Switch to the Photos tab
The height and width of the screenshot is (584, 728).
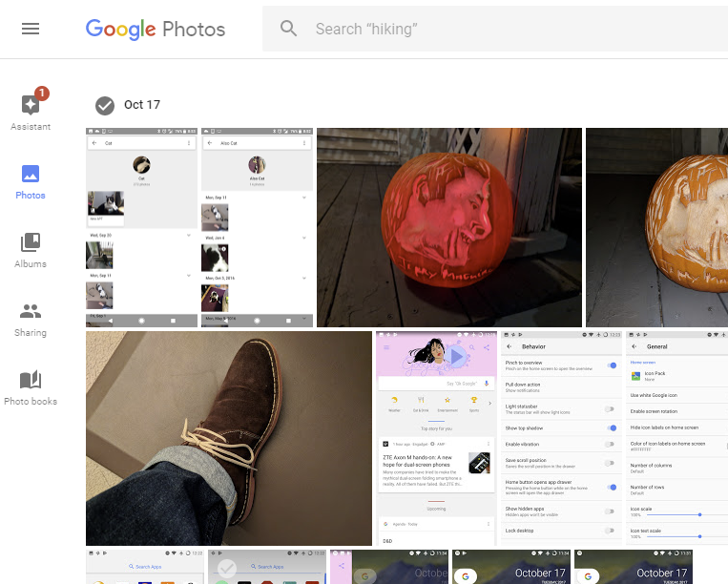(31, 181)
